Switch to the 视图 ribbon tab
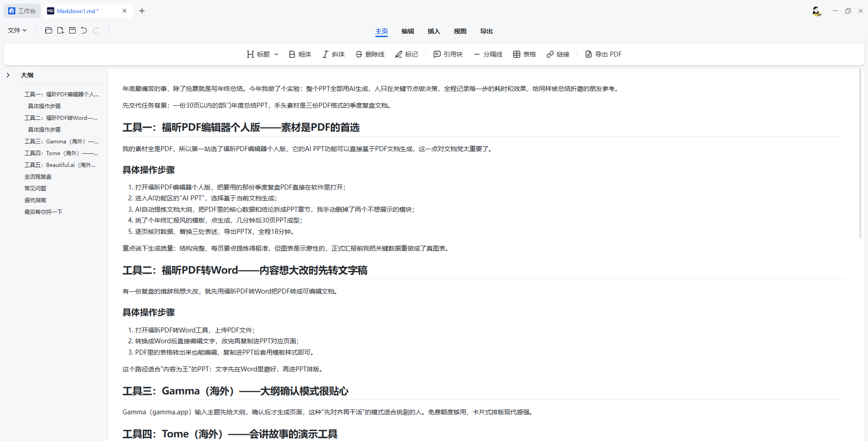The height and width of the screenshot is (441, 868). click(460, 31)
